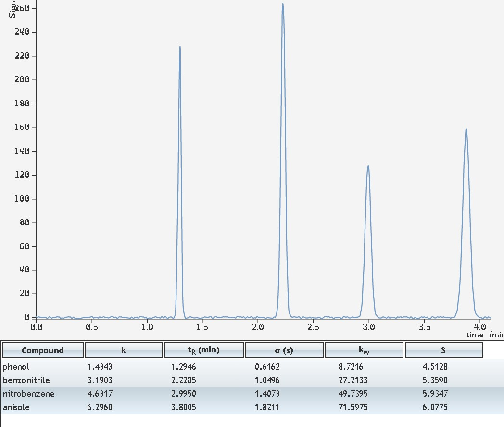Click the baseline at time zero
Image resolution: width=504 pixels, height=427 pixels.
point(38,317)
